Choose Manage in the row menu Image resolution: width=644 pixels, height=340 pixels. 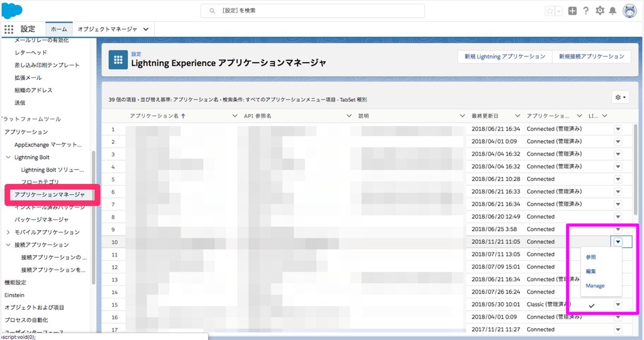(595, 286)
